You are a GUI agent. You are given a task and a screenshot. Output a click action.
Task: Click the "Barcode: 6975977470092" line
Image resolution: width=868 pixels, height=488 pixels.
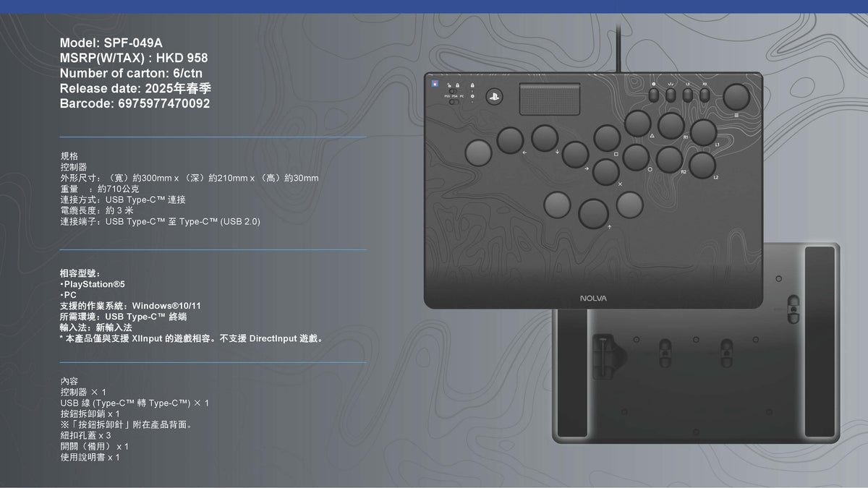click(135, 103)
